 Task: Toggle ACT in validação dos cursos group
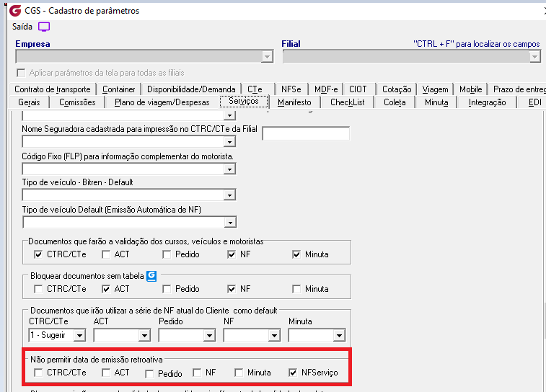(106, 254)
